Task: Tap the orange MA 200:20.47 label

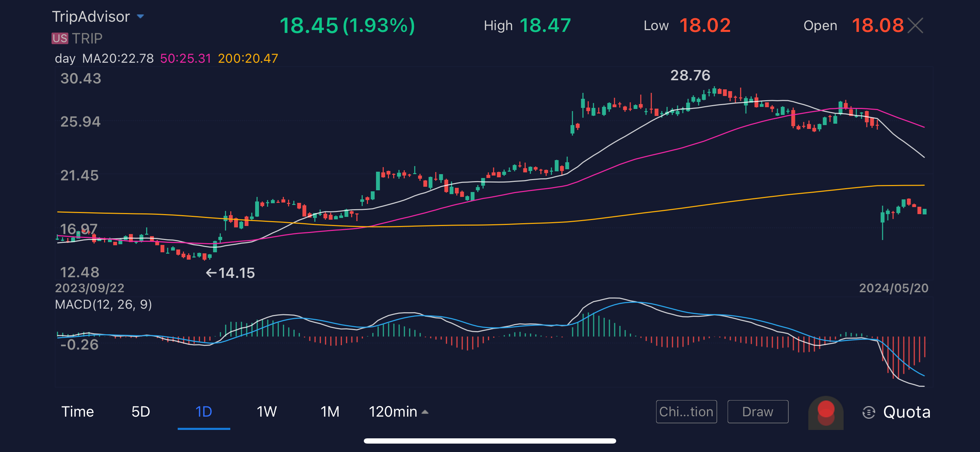Action: click(x=248, y=58)
